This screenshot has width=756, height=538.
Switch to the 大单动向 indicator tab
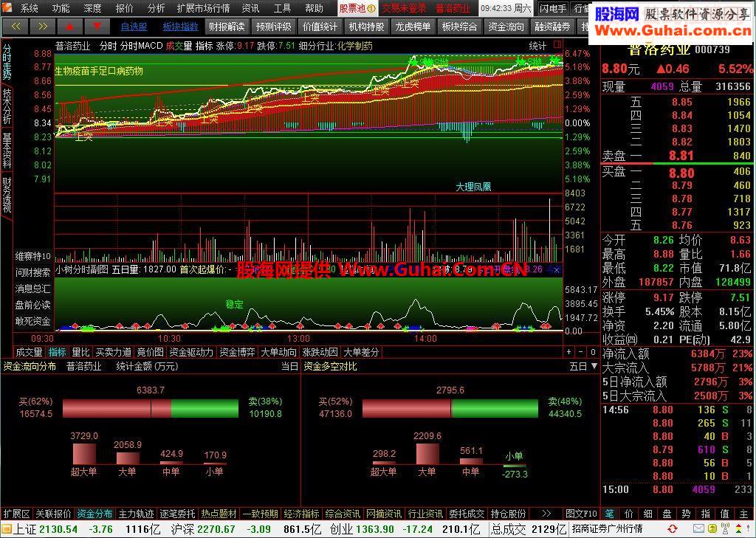point(278,353)
